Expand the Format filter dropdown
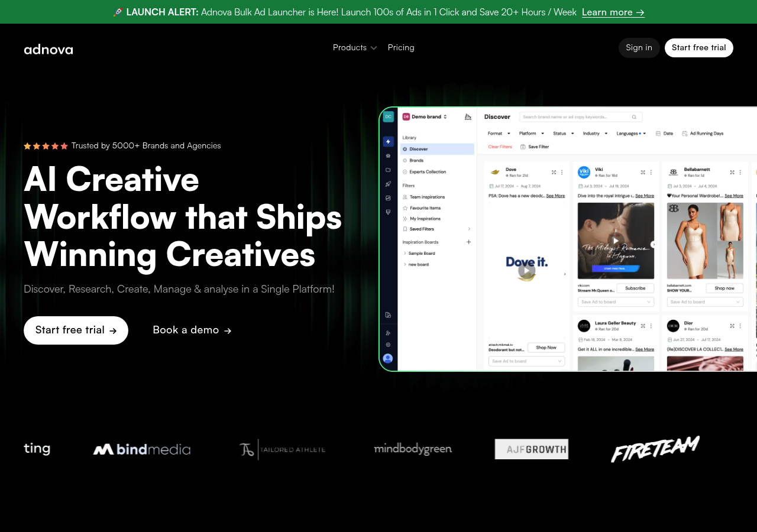This screenshot has width=757, height=532. [x=497, y=134]
